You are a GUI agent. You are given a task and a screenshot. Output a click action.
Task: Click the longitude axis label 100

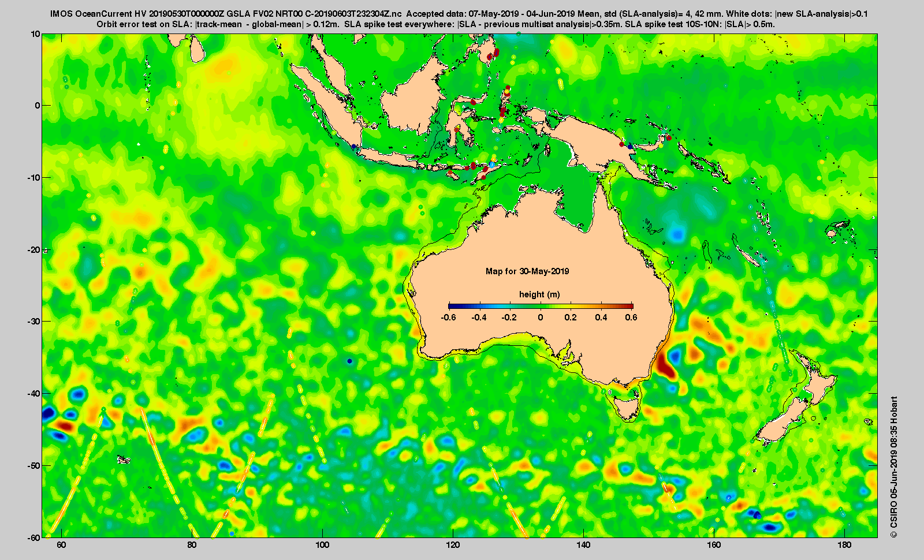(x=322, y=546)
